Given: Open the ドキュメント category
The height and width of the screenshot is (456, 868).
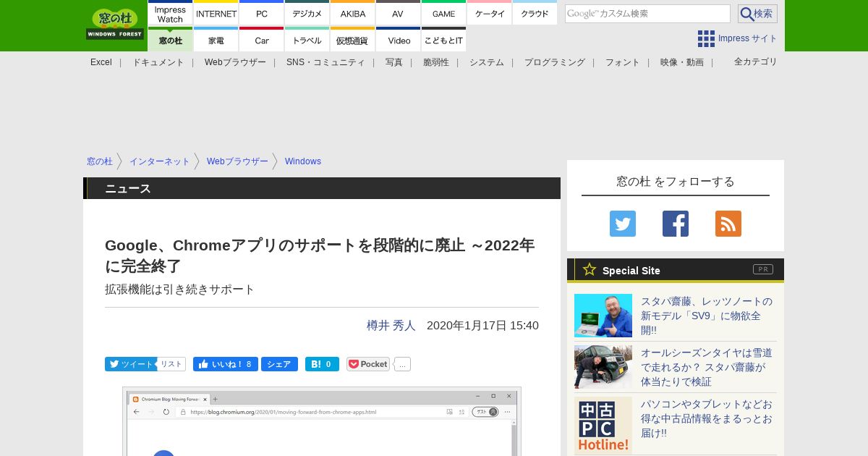Looking at the screenshot, I should [158, 62].
